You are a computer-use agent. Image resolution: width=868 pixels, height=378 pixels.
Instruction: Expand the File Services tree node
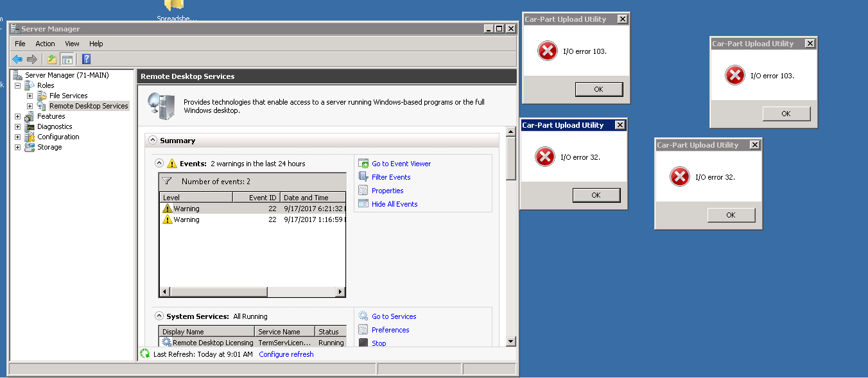tap(30, 96)
